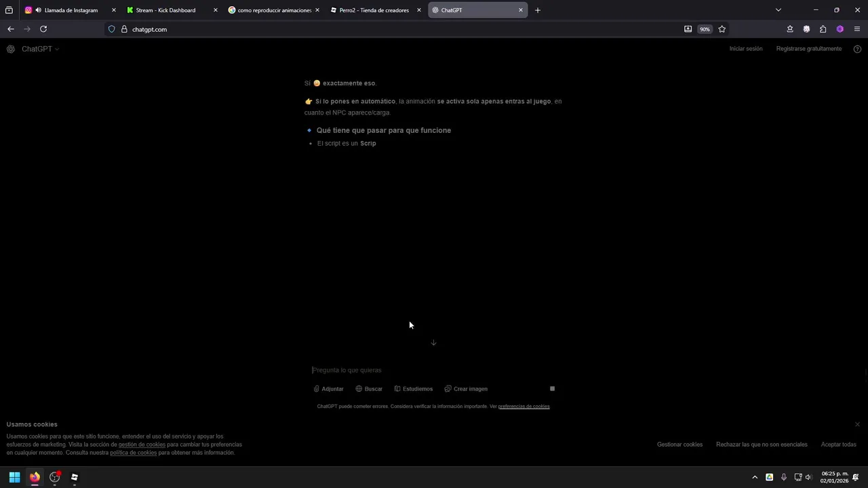Open the Roblox taskbar icon

click(x=75, y=477)
